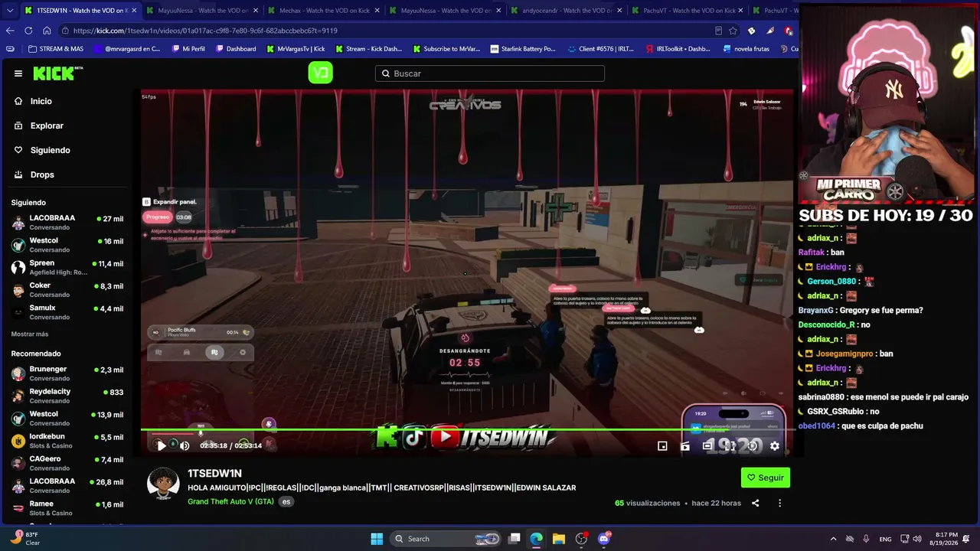Open CAGeero recommended channel
This screenshot has height=551, width=980.
point(67,463)
